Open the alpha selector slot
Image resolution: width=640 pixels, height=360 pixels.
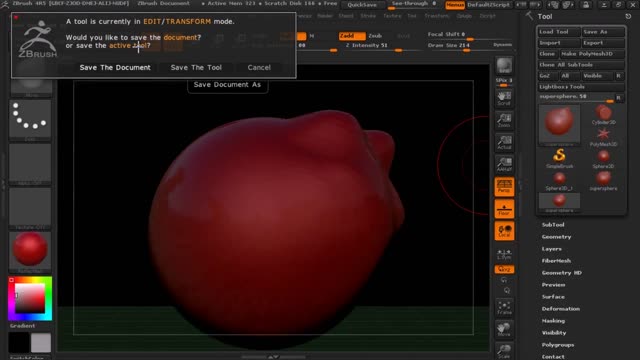coord(30,163)
